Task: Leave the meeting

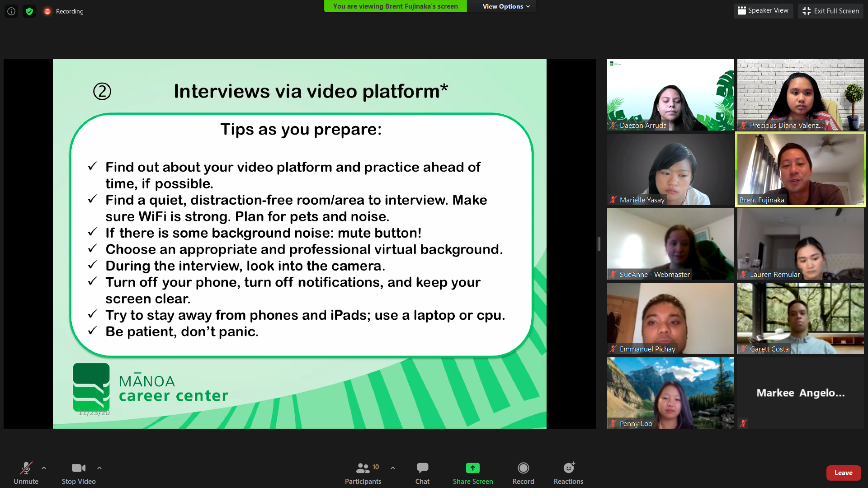Action: pos(843,473)
